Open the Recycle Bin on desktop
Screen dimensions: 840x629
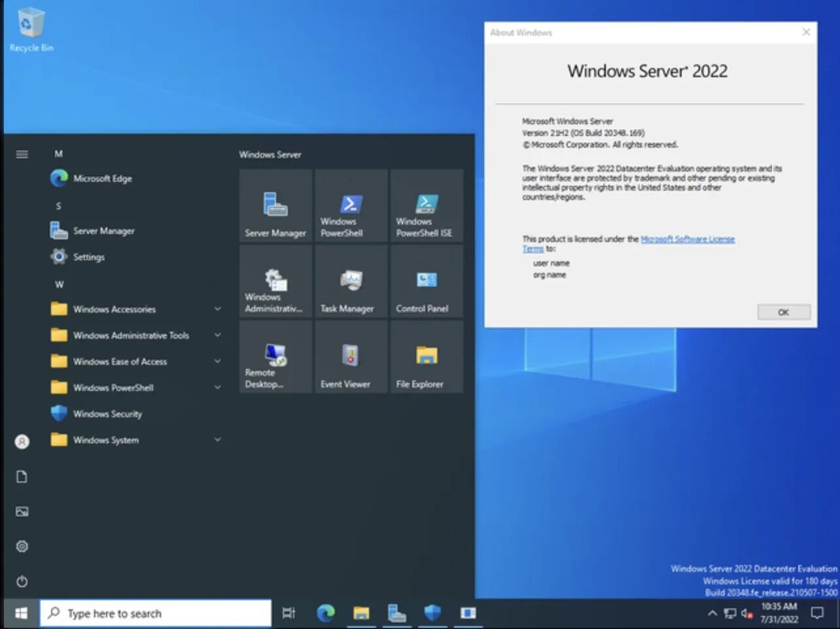[x=30, y=30]
